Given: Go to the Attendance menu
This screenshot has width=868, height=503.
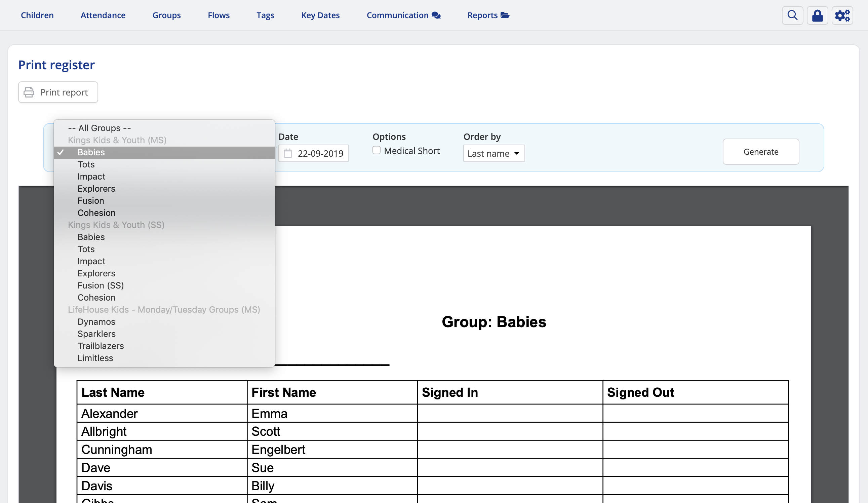Looking at the screenshot, I should pos(103,15).
